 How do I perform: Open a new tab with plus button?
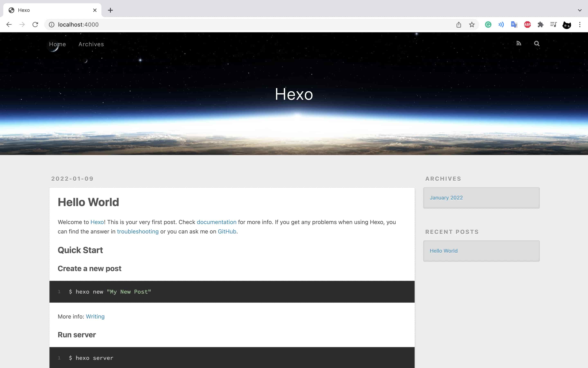tap(110, 10)
